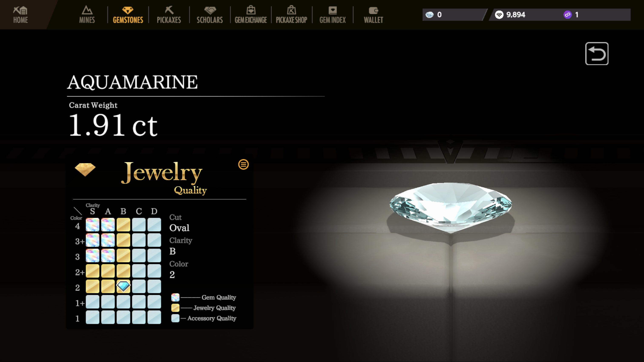
Task: Click the blue gem counter showing 0
Action: pyautogui.click(x=434, y=15)
